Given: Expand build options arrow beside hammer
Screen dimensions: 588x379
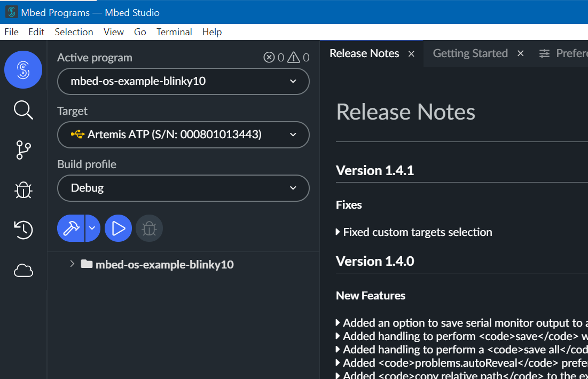Looking at the screenshot, I should click(92, 228).
